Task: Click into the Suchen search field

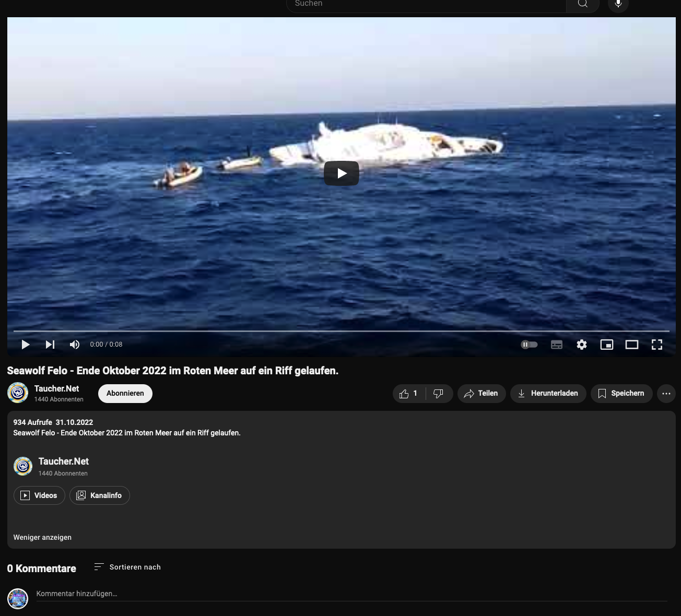Action: click(426, 4)
